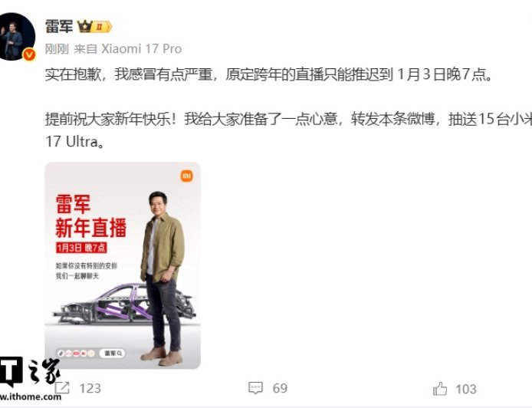Click the like count 103
Image resolution: width=532 pixels, height=408 pixels.
pyautogui.click(x=466, y=389)
